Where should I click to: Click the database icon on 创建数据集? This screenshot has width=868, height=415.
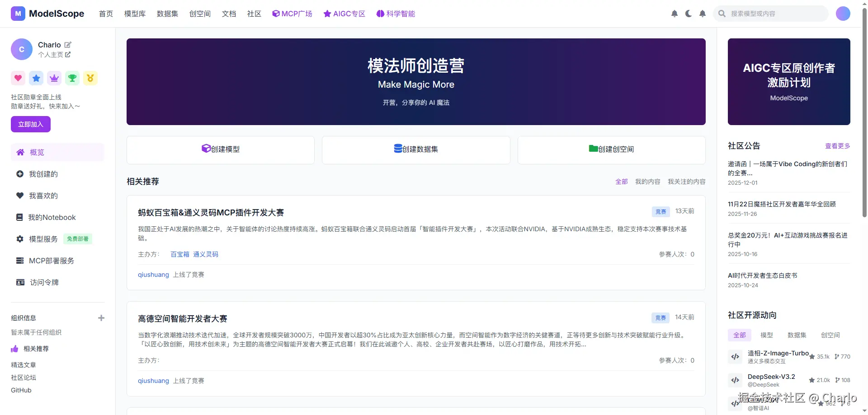(398, 148)
